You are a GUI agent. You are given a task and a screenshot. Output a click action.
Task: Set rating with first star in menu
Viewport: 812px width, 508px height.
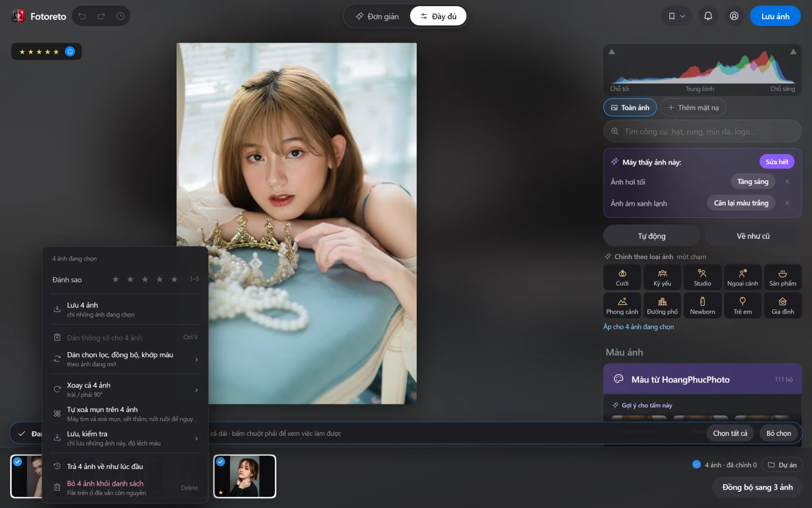tap(116, 279)
